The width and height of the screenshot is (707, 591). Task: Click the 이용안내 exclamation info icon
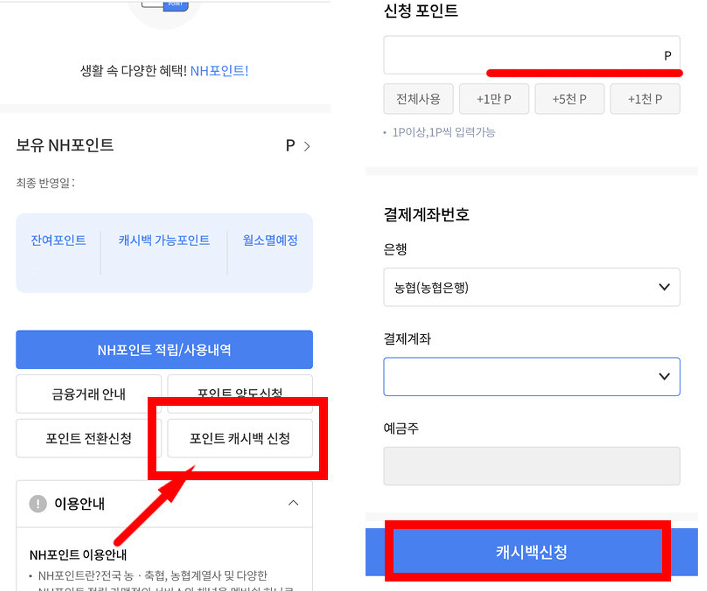[x=38, y=503]
